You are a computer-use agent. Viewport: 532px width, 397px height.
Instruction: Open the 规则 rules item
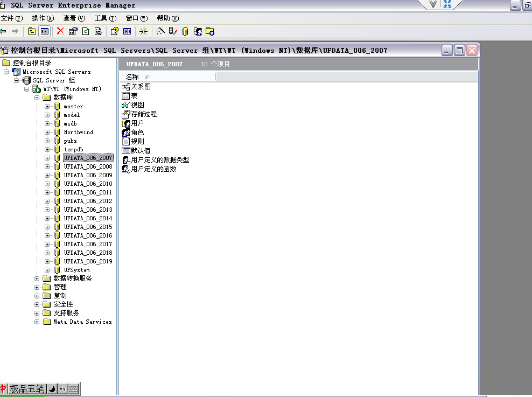coord(133,142)
